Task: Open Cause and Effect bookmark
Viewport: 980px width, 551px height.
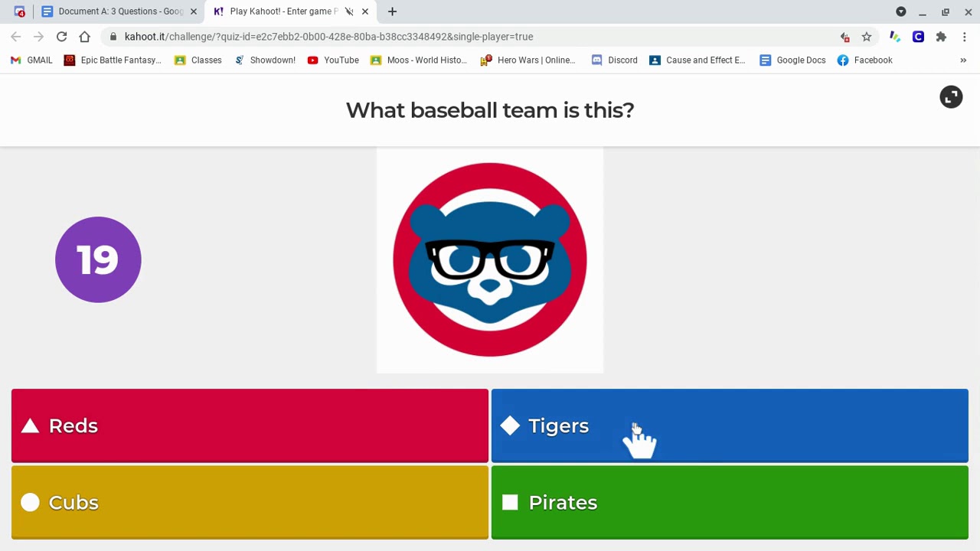Action: click(x=697, y=60)
